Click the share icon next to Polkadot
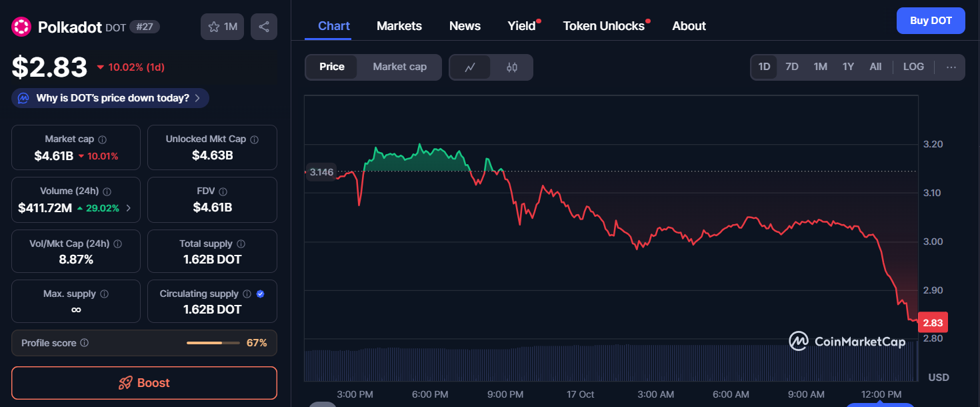980x407 pixels. point(264,26)
